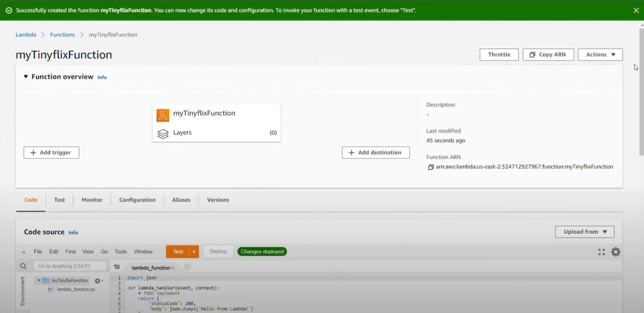Dismiss the green success banner

[636, 10]
